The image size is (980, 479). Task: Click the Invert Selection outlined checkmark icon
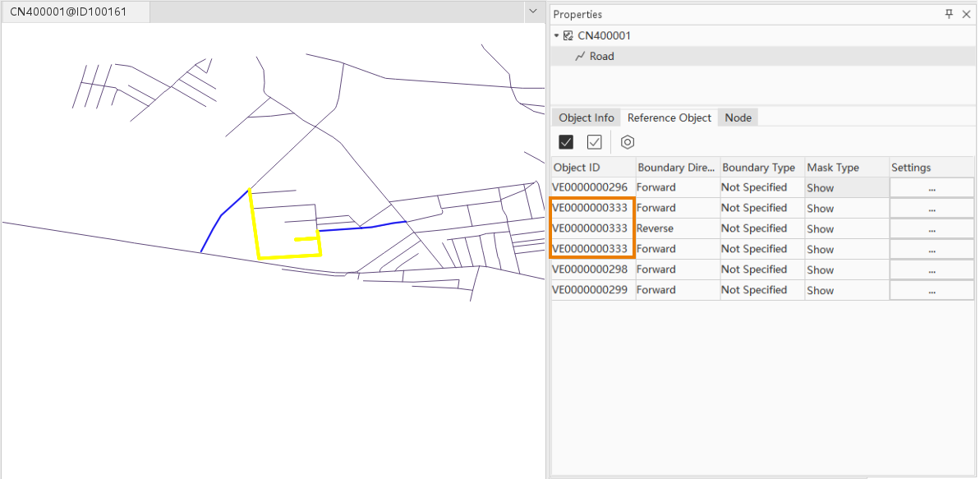pos(595,142)
